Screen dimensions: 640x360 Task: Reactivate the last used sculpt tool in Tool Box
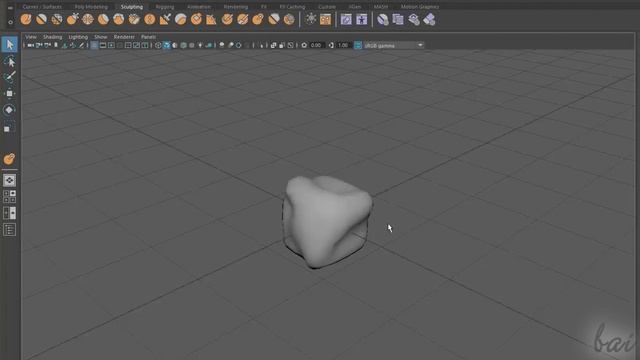(9, 159)
